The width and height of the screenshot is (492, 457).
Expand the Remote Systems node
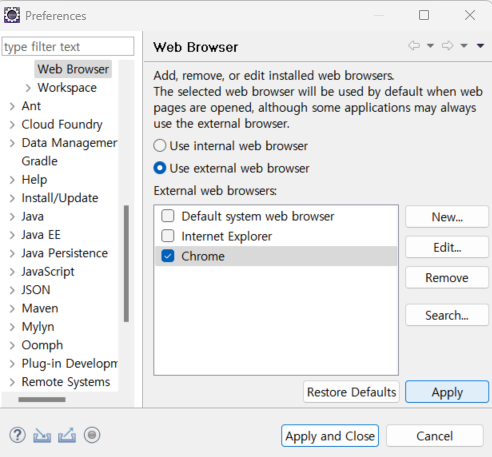12,382
